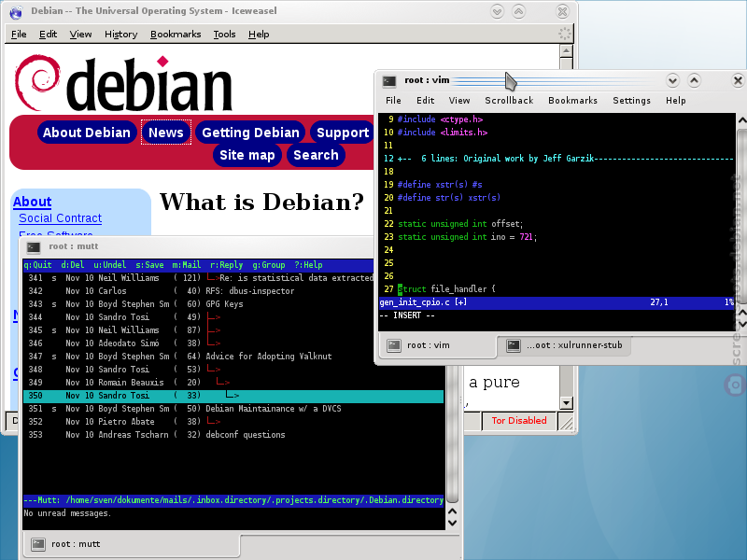
Task: Open the Support page link
Action: (x=343, y=133)
